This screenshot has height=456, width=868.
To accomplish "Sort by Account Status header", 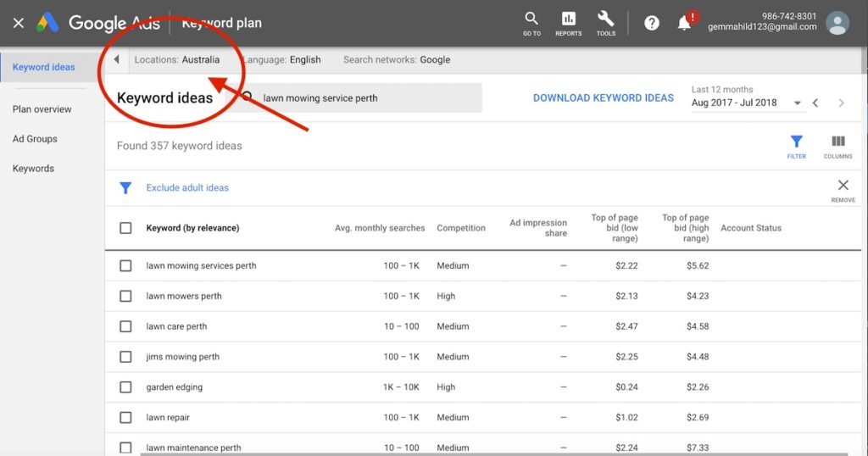I will click(x=751, y=228).
